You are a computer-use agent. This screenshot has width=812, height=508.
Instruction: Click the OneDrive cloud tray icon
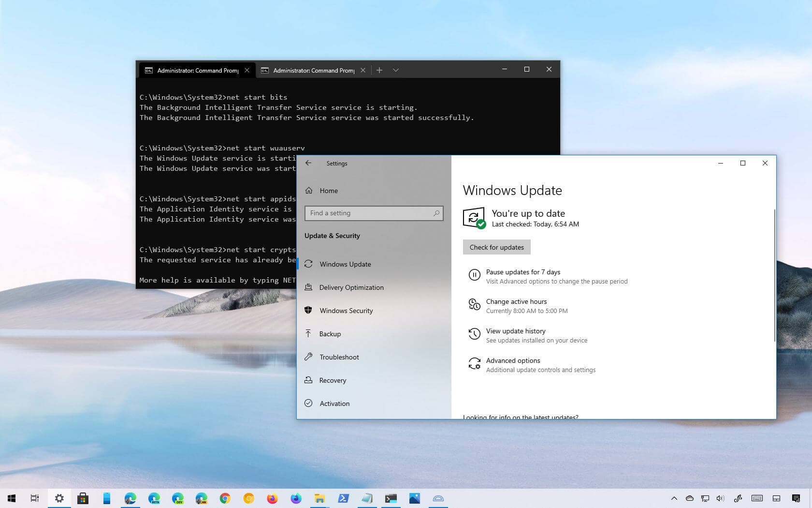[x=690, y=498]
